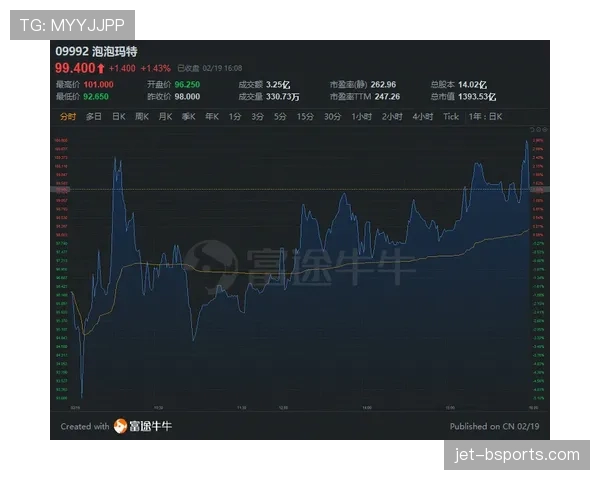This screenshot has height=480, width=600.
Task: Click the current price 99.400
Action: click(x=75, y=68)
